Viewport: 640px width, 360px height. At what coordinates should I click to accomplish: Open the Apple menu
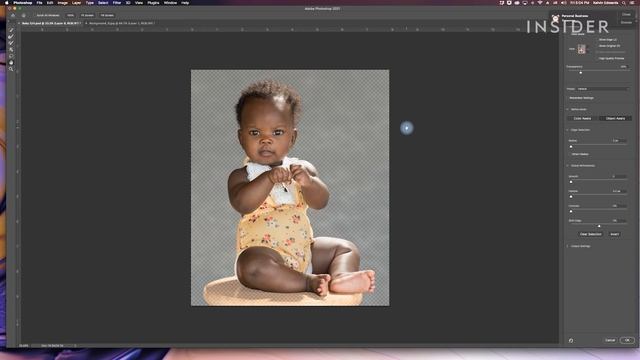pyautogui.click(x=7, y=2)
